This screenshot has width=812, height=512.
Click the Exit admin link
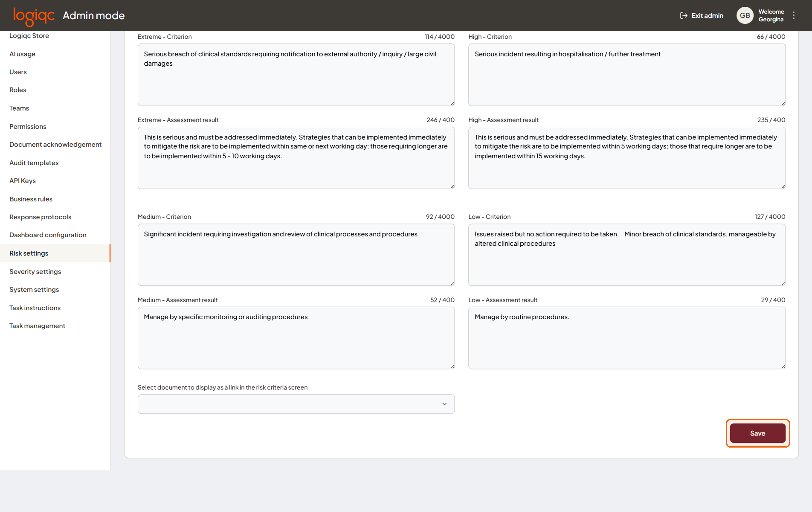click(x=702, y=16)
